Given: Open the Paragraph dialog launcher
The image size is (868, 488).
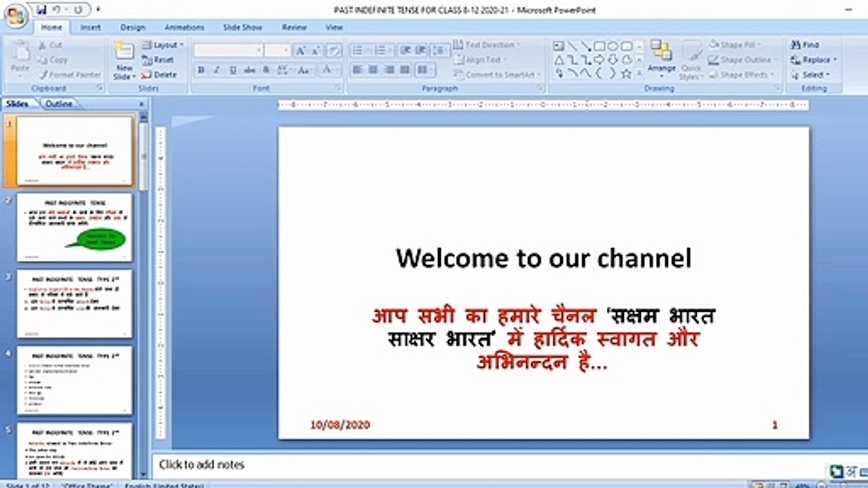Looking at the screenshot, I should (540, 88).
